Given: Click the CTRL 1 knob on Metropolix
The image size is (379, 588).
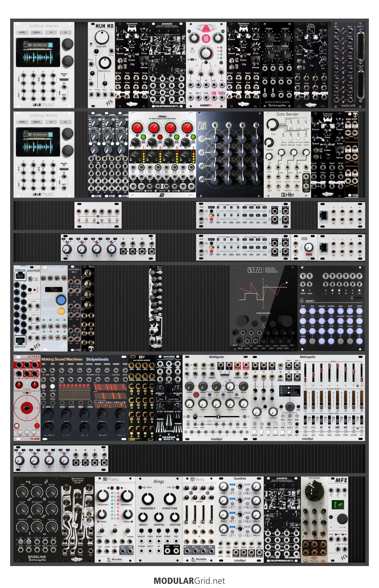Looking at the screenshot, I should tap(257, 412).
